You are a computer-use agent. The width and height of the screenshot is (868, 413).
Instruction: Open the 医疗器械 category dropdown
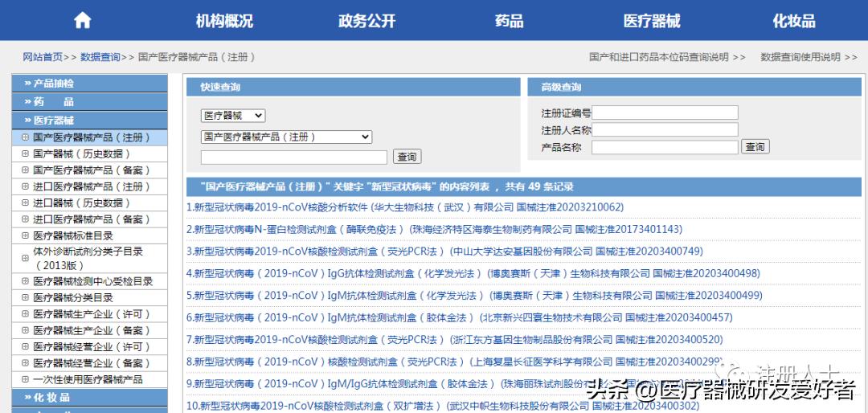[233, 116]
